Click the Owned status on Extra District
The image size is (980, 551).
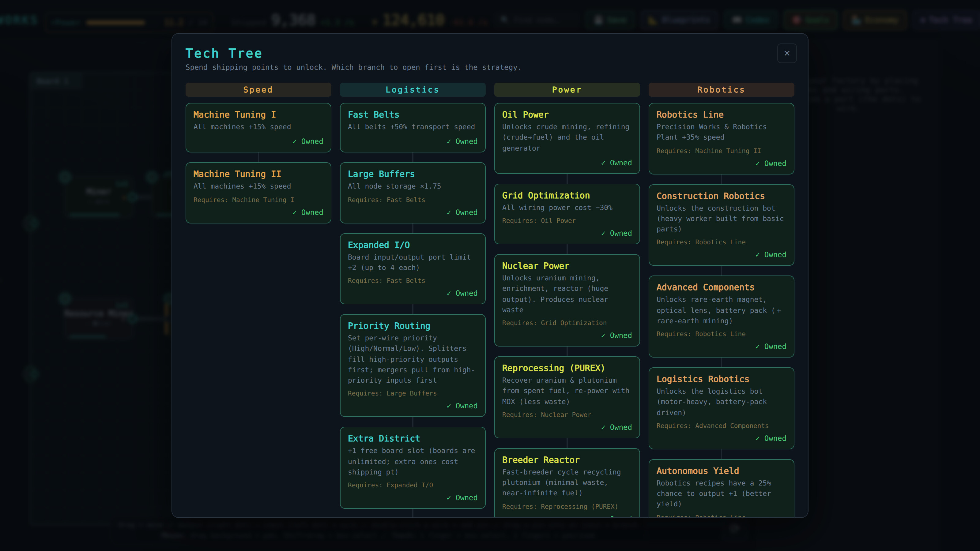coord(462,498)
